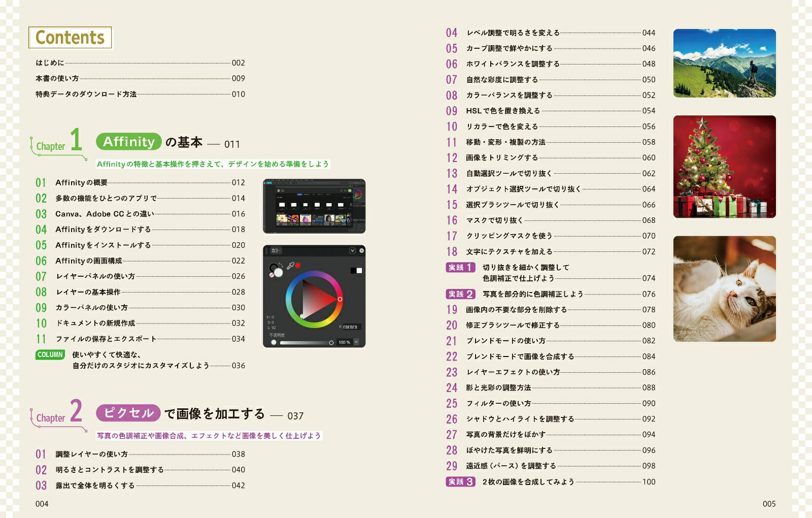Click the 明るさとコントラストを調整する entry
Viewport: 812px width, 518px height.
[x=140, y=470]
